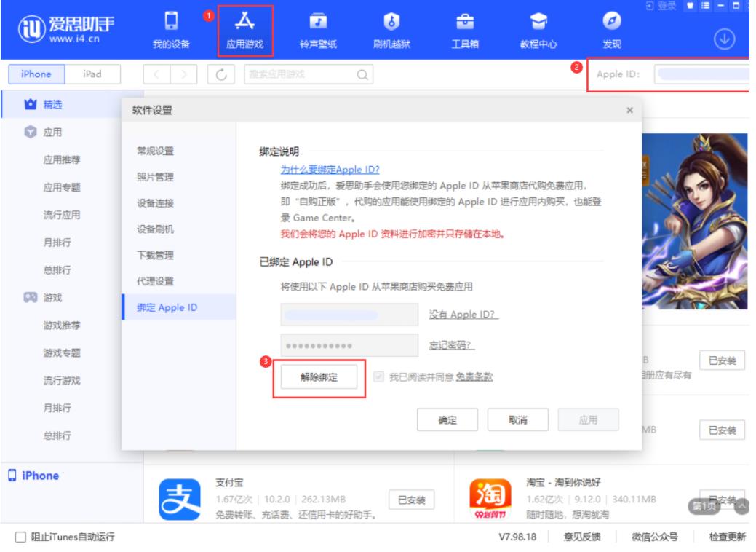Open the 应用游戏 app store icon
The image size is (756, 552).
coord(244,21)
